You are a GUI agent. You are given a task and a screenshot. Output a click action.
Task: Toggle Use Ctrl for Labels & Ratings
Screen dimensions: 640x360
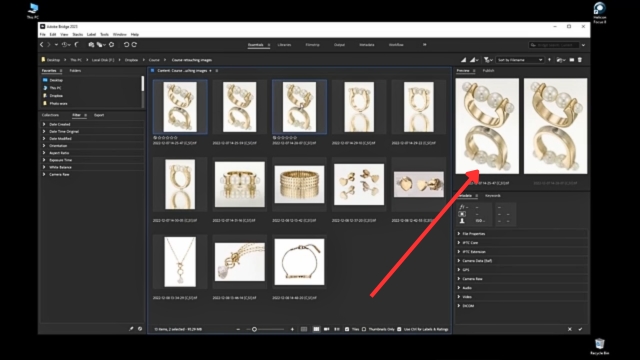(399, 329)
